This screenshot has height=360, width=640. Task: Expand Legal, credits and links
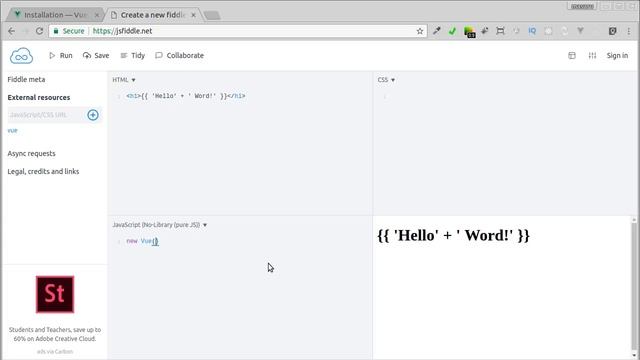pyautogui.click(x=43, y=171)
